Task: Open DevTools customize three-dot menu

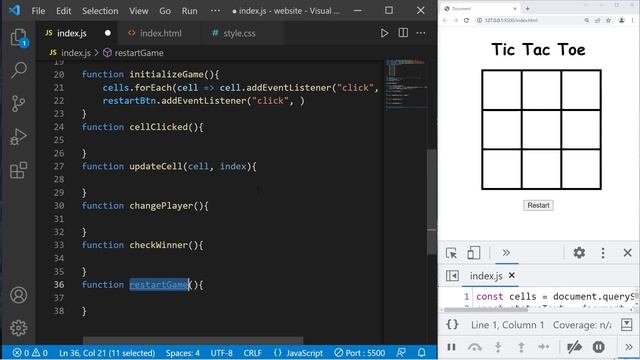Action: tap(603, 253)
